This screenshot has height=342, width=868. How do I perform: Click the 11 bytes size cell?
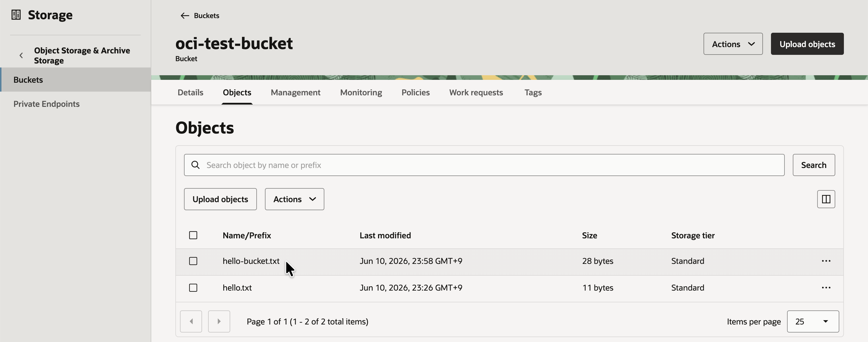point(597,287)
